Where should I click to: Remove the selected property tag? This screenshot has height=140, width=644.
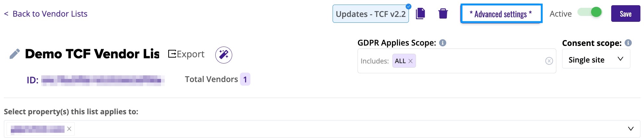pos(69,129)
